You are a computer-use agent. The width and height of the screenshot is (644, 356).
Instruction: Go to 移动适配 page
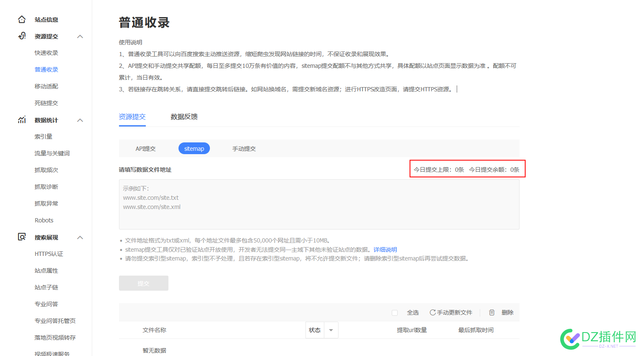(46, 86)
